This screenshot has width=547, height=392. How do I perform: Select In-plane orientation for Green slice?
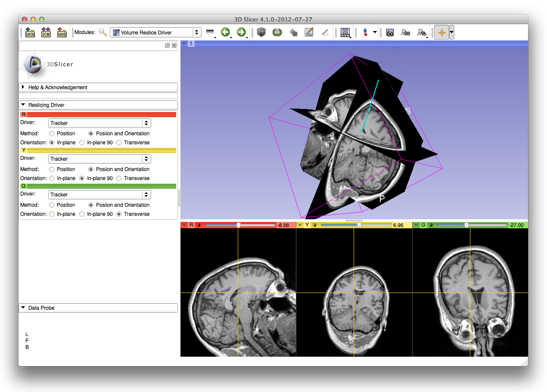52,214
